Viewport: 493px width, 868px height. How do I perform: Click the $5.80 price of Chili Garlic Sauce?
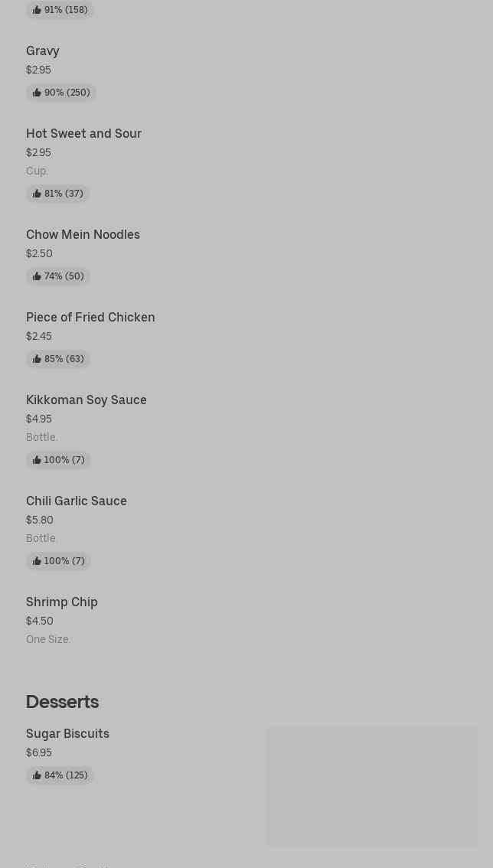(40, 520)
